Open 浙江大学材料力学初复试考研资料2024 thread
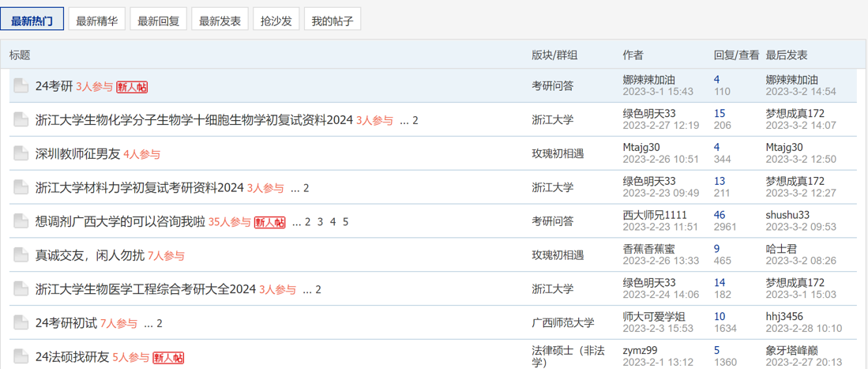868x369 pixels. [x=140, y=188]
